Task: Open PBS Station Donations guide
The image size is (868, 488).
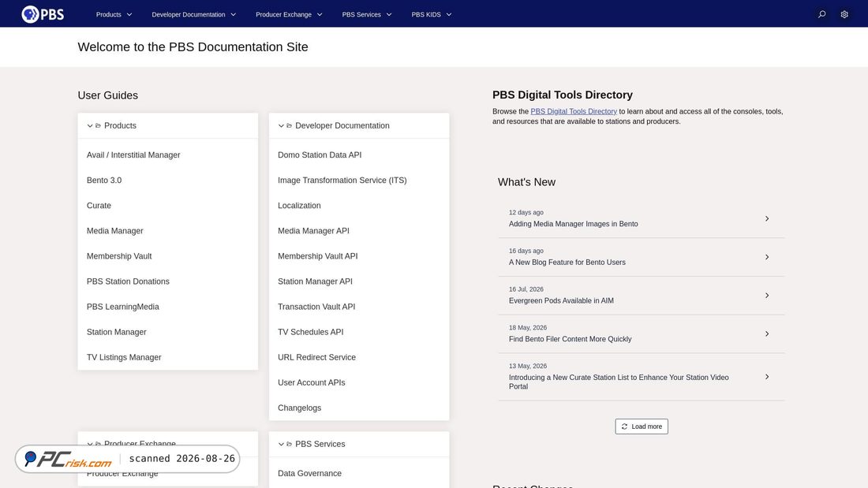Action: click(128, 281)
